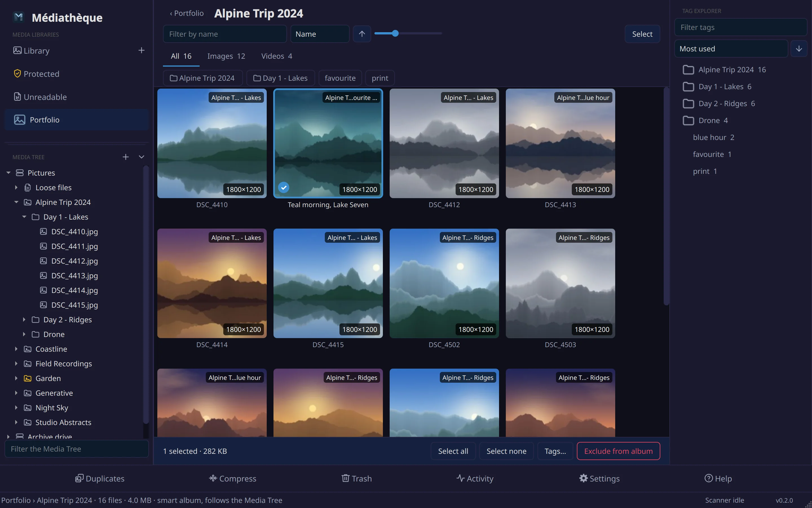Image resolution: width=812 pixels, height=508 pixels.
Task: Open Help
Action: 718,478
